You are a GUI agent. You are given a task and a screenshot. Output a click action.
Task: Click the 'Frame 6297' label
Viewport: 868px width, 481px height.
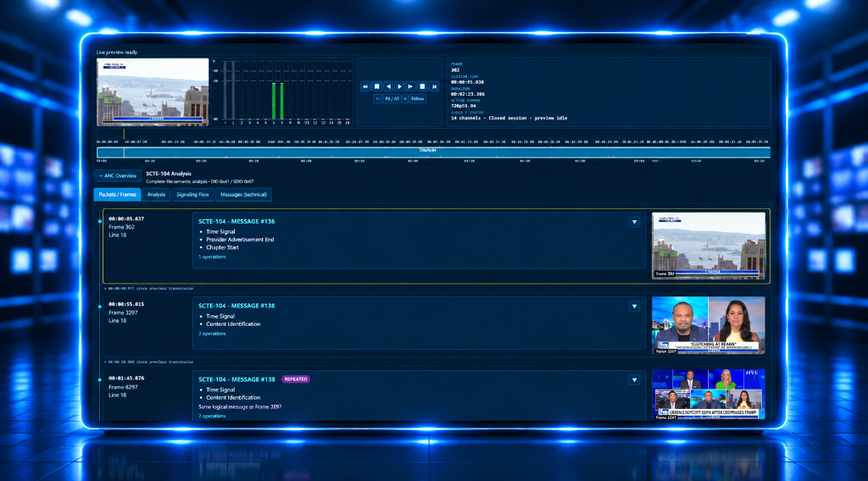[x=123, y=387]
